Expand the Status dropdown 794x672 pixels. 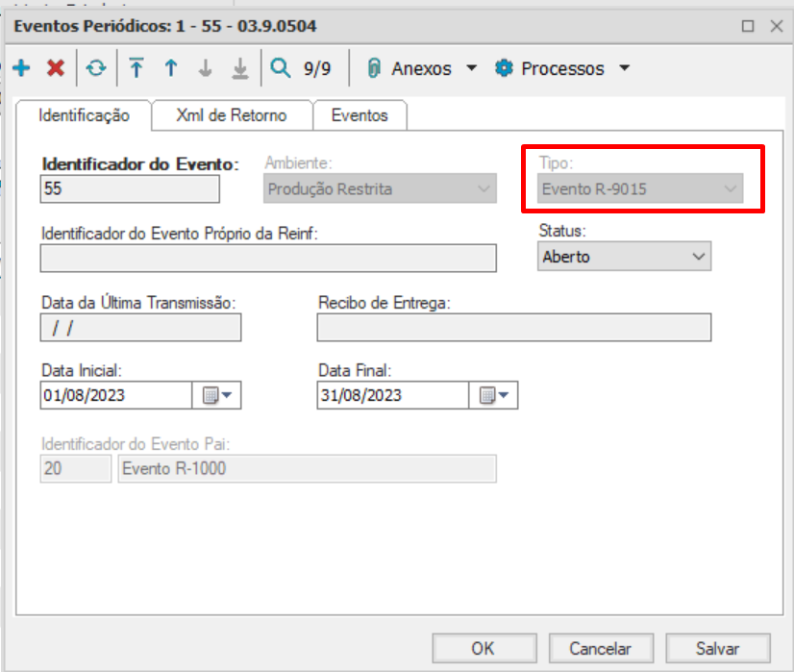[x=699, y=257]
